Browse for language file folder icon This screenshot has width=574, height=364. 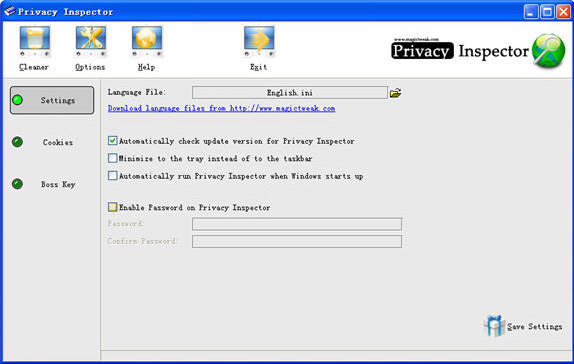tap(395, 93)
